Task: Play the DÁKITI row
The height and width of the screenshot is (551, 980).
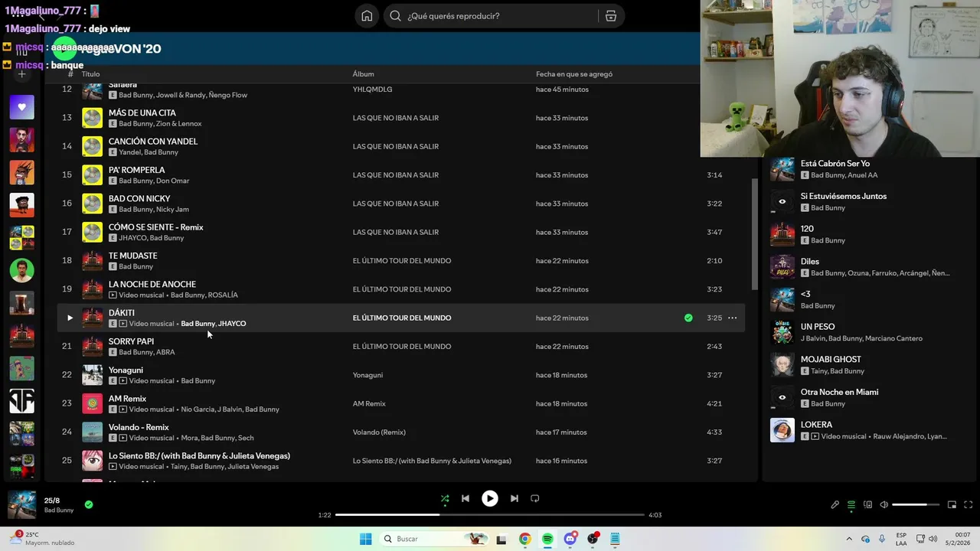Action: [70, 318]
